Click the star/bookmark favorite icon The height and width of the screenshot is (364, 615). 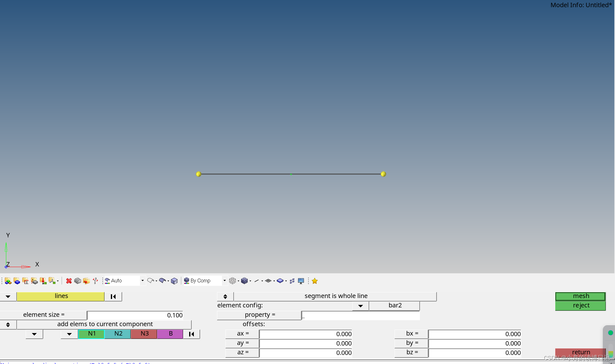314,281
